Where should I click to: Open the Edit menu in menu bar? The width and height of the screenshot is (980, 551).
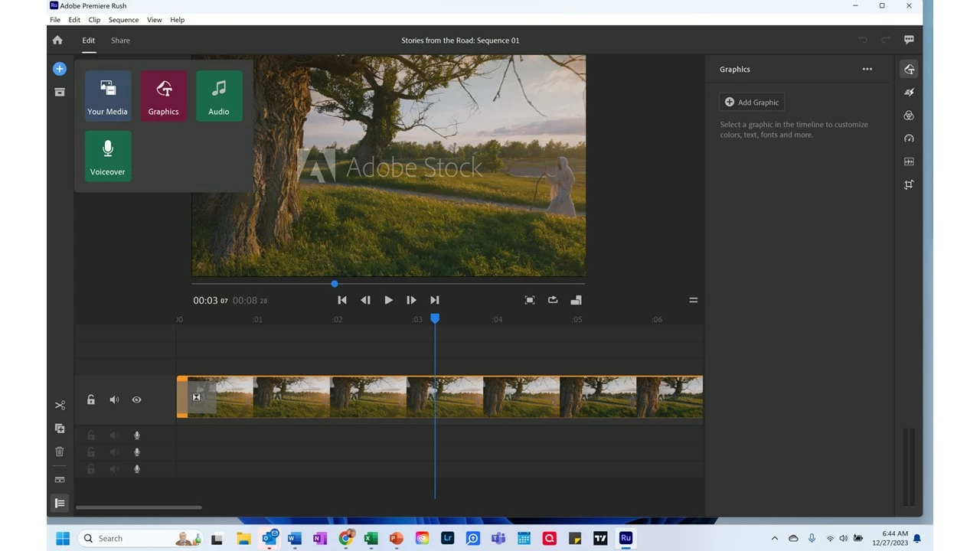(74, 20)
